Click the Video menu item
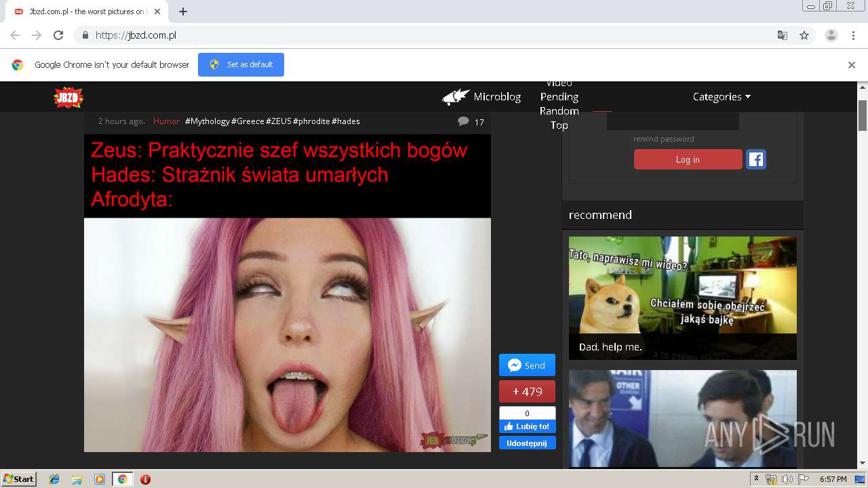The image size is (868, 488). coord(559,84)
